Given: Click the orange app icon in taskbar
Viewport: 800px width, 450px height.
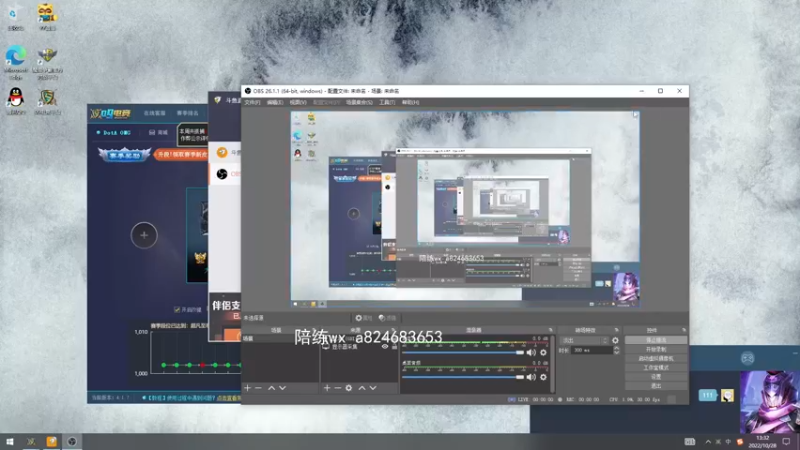Looking at the screenshot, I should pyautogui.click(x=52, y=442).
